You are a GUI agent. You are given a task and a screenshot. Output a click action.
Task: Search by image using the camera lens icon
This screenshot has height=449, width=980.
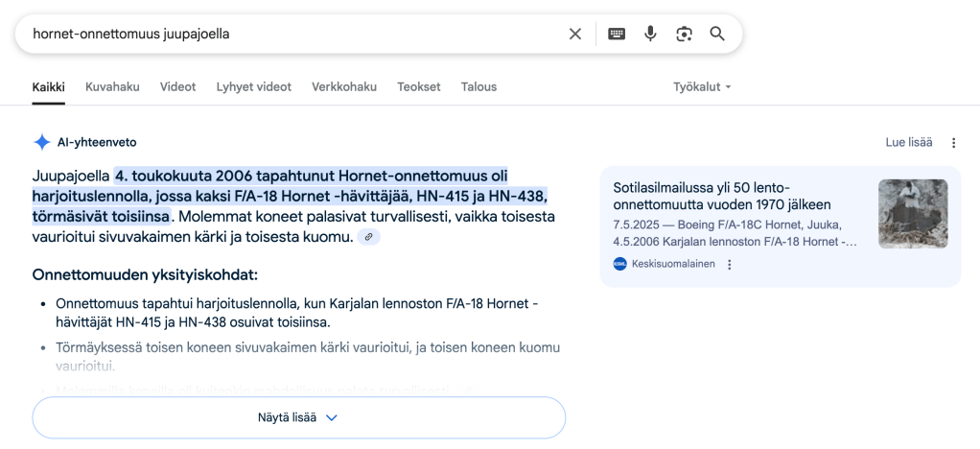tap(684, 34)
